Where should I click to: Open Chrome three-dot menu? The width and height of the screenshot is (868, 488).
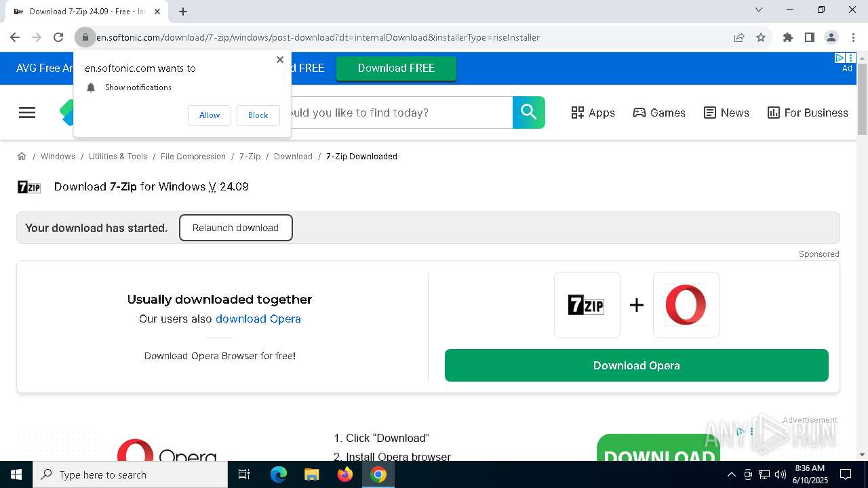(x=853, y=37)
